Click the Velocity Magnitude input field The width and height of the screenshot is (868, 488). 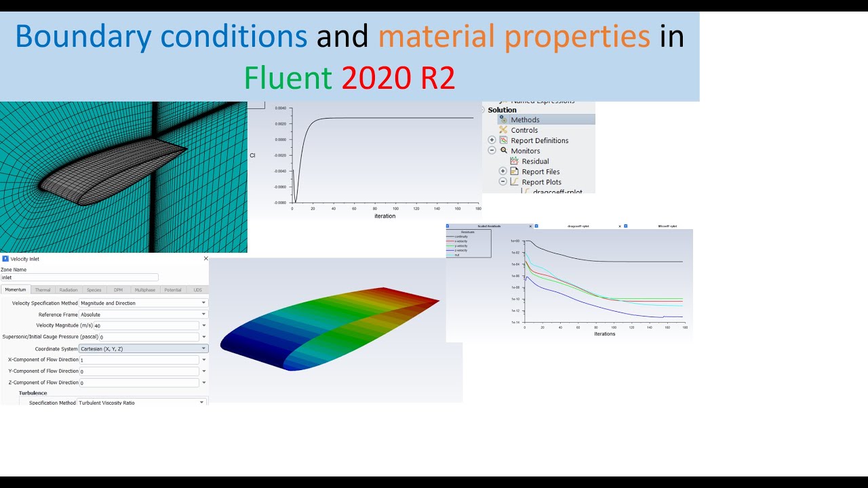[x=146, y=326]
